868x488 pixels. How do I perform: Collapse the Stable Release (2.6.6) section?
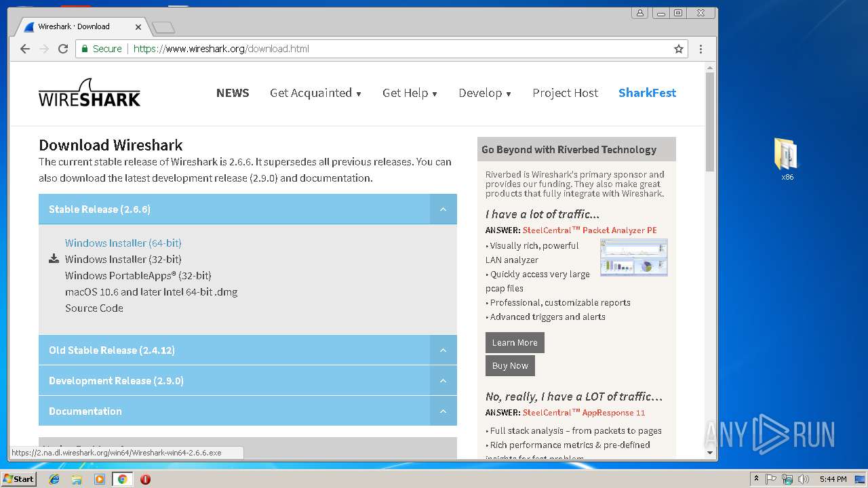(443, 209)
